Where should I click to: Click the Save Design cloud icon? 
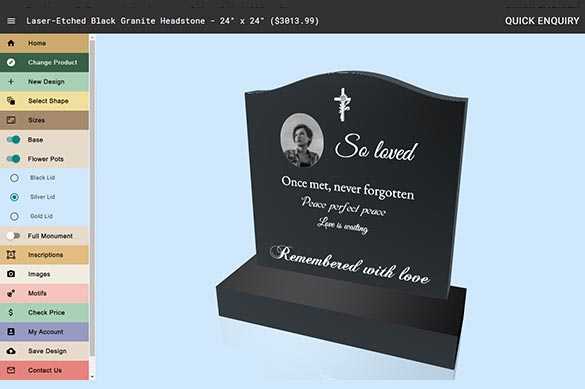11,351
